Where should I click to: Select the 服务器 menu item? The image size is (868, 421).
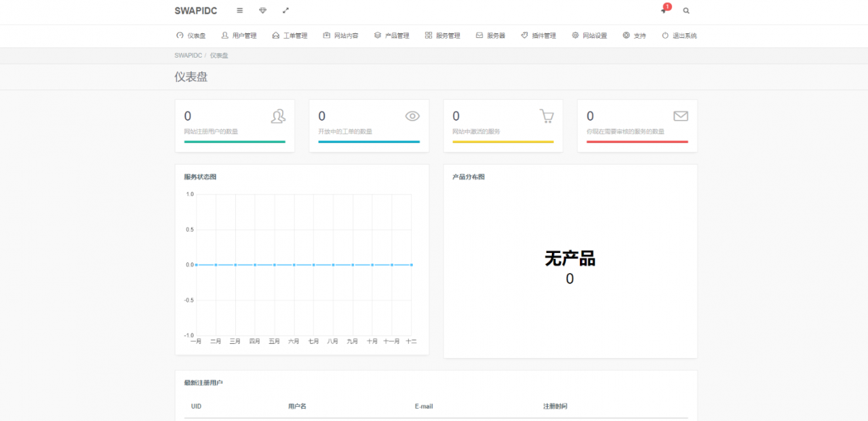[x=490, y=36]
